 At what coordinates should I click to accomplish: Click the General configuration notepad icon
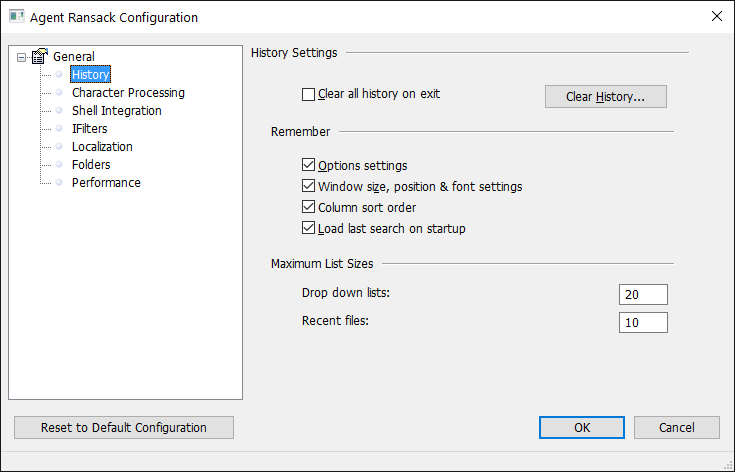coord(40,56)
